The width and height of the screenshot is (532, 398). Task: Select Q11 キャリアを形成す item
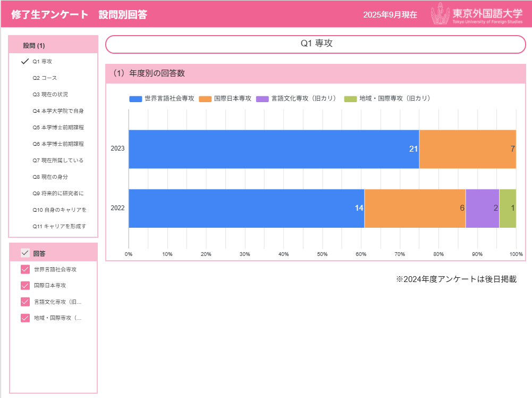58,226
